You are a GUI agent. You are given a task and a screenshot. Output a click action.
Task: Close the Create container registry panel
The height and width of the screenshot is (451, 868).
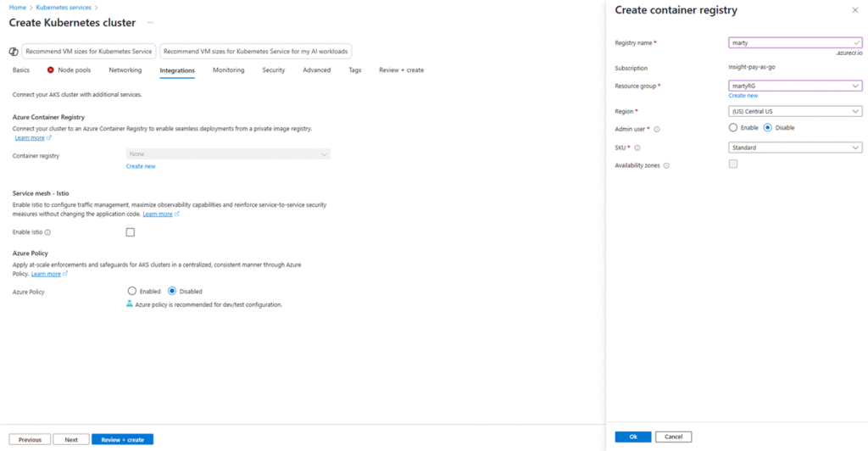click(854, 10)
